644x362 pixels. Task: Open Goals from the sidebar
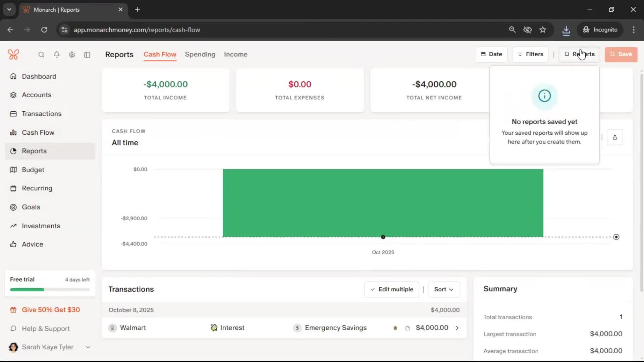31,207
